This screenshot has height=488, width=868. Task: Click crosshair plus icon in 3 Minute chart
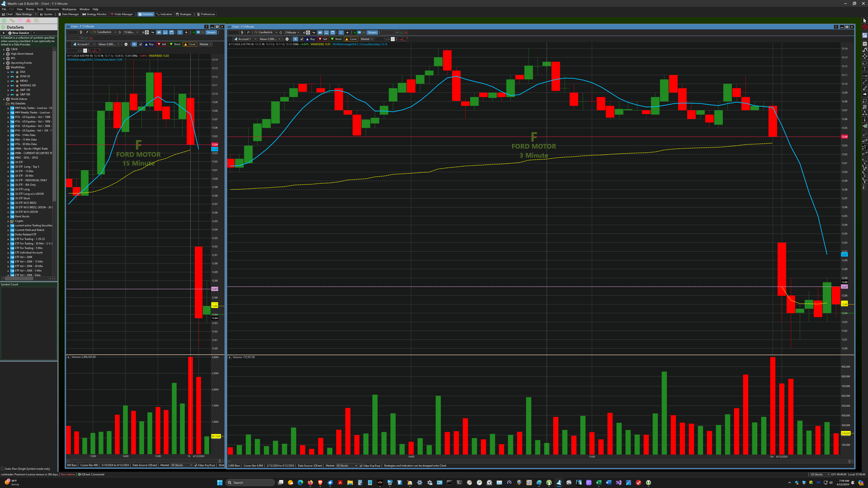(x=347, y=32)
